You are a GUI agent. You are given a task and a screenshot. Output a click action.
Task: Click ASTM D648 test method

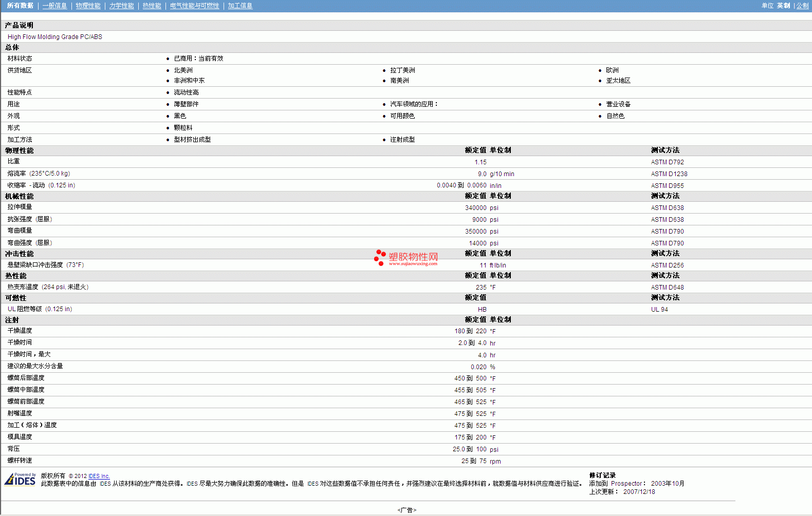coord(668,288)
